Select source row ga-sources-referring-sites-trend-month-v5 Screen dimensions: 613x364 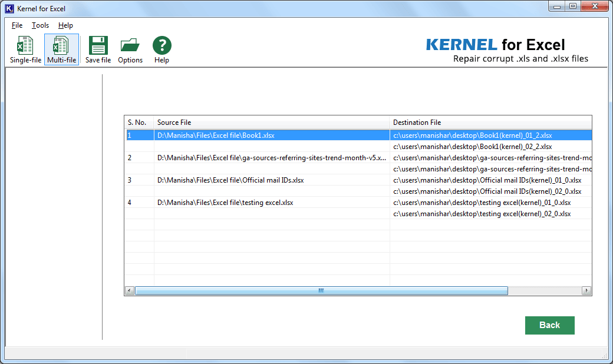click(272, 158)
